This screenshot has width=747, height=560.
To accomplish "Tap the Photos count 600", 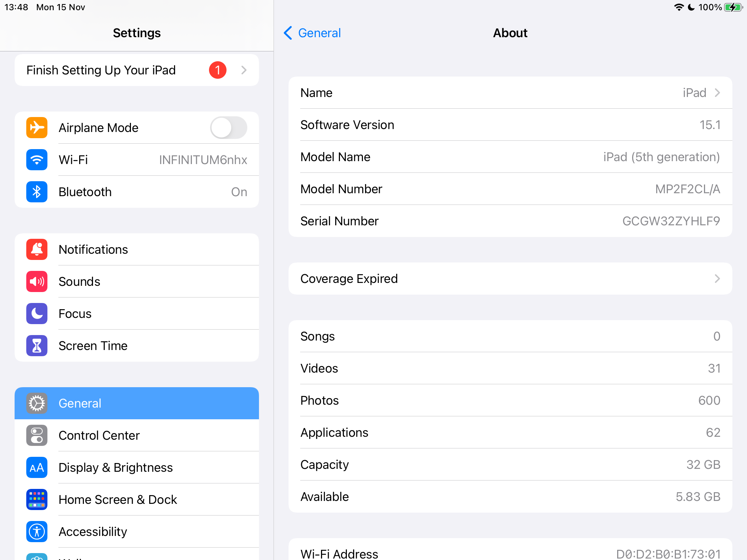I will pos(709,400).
